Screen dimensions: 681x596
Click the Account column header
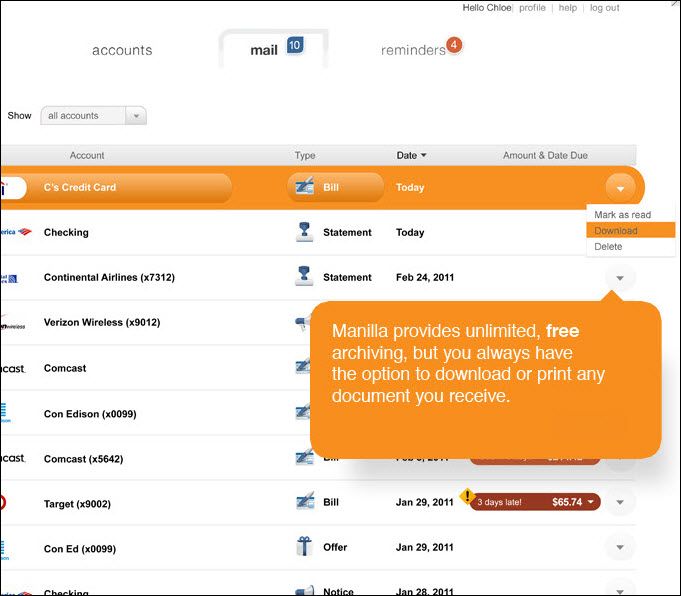click(x=87, y=155)
